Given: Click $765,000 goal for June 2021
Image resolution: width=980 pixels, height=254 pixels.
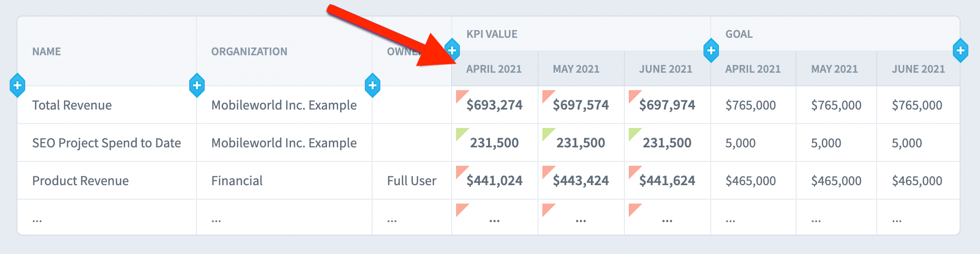Looking at the screenshot, I should click(x=917, y=105).
